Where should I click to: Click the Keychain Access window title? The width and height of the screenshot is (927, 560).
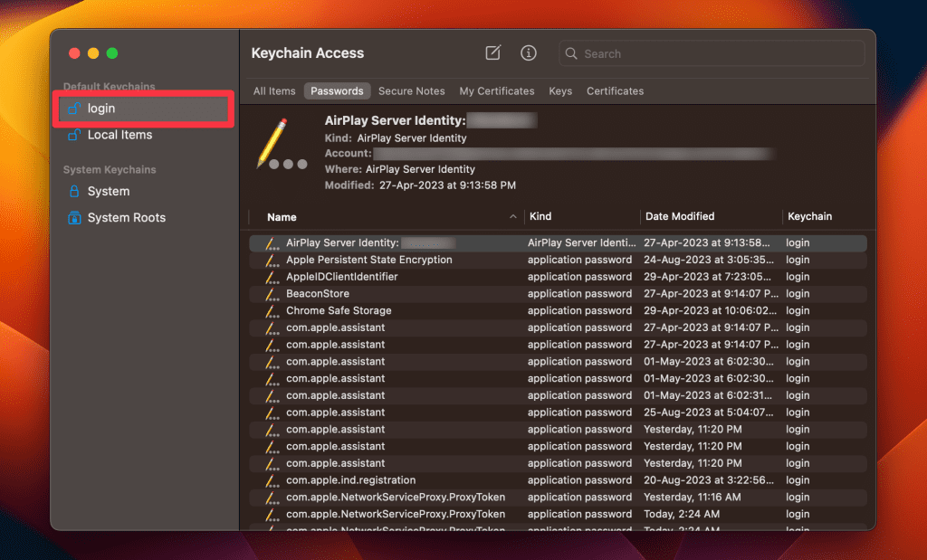(308, 53)
